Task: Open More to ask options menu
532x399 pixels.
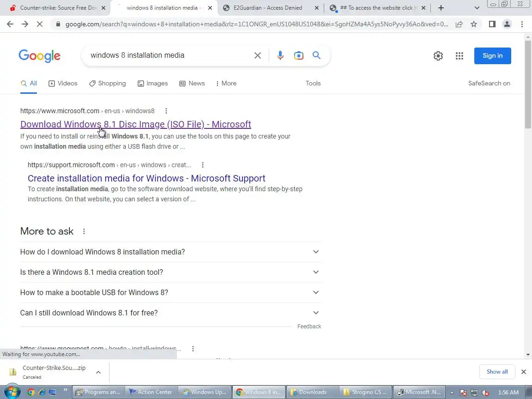Action: tap(84, 231)
